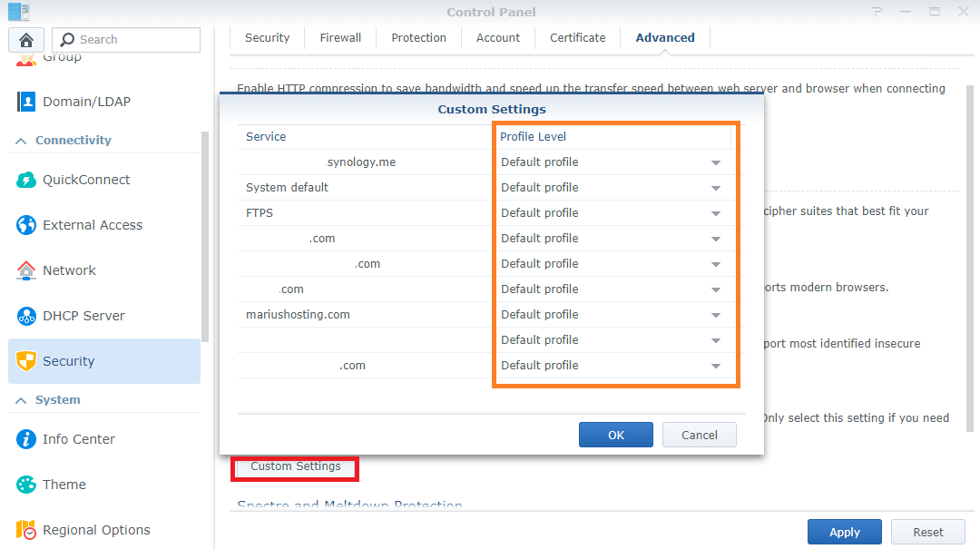Select the Theme palette icon
This screenshot has width=980, height=549.
tap(25, 484)
